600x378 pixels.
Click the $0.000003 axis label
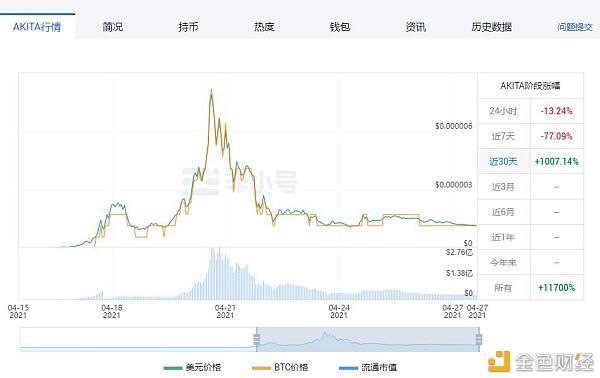[x=454, y=185]
